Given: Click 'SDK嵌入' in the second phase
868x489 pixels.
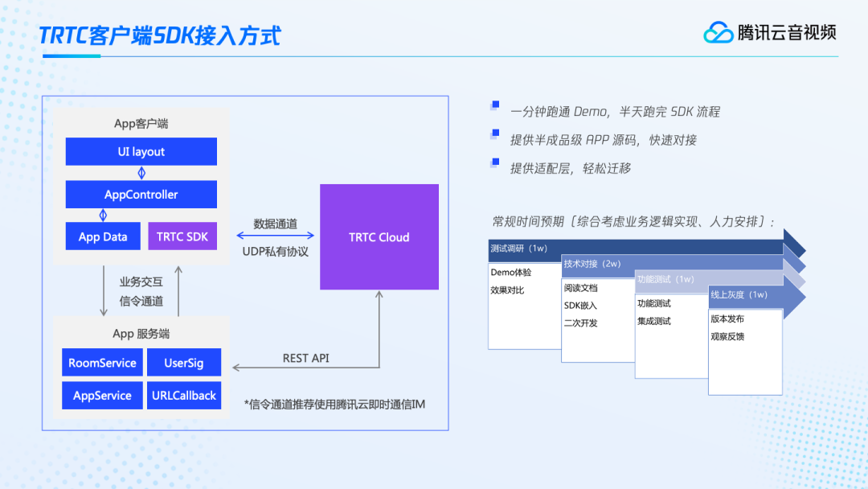Looking at the screenshot, I should (x=580, y=305).
